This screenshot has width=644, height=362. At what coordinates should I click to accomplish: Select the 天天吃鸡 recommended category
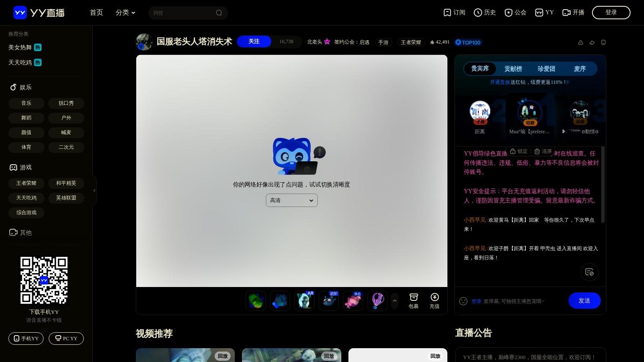tap(25, 62)
